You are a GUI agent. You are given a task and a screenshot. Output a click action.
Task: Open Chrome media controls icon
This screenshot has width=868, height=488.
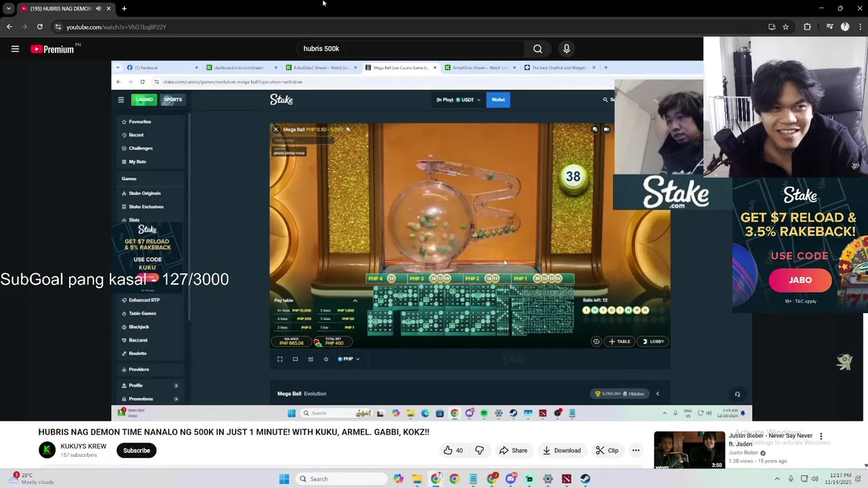[829, 27]
